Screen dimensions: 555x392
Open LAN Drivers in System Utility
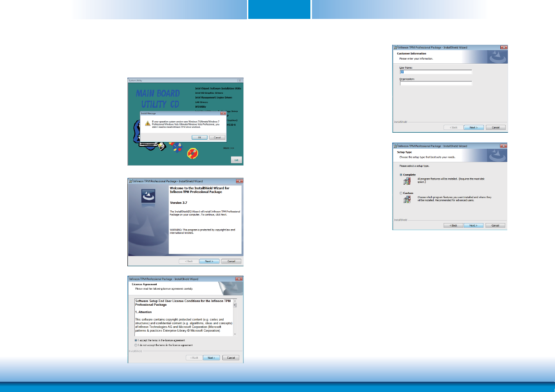(x=201, y=102)
